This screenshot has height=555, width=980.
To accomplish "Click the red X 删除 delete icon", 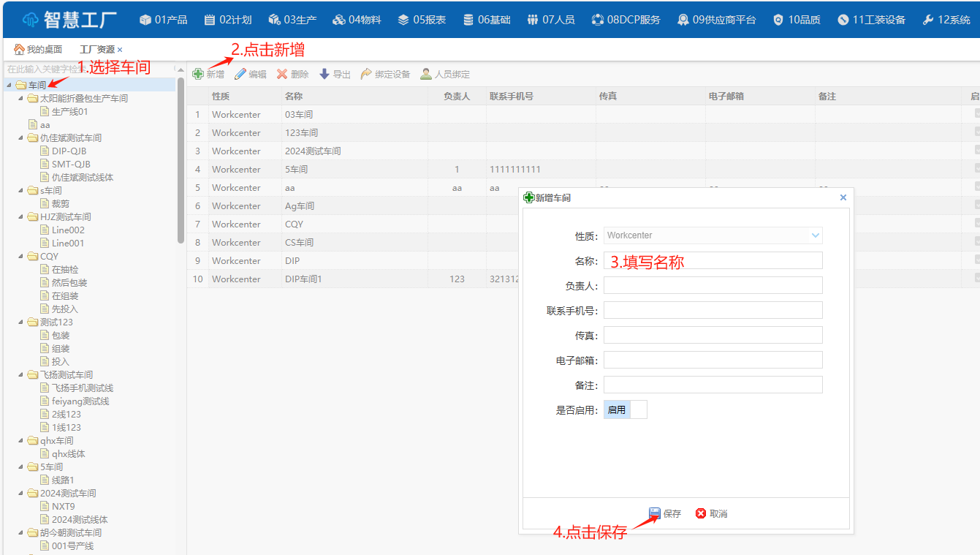I will tap(282, 74).
